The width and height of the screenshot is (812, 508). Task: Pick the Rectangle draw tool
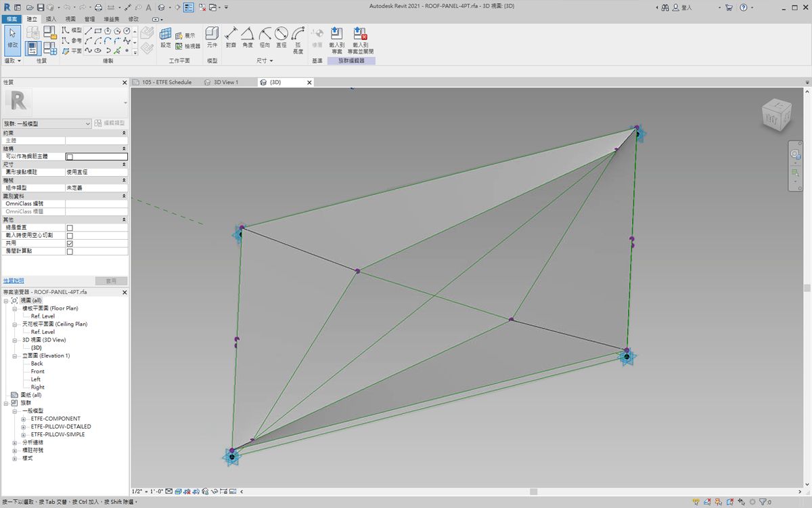point(98,30)
